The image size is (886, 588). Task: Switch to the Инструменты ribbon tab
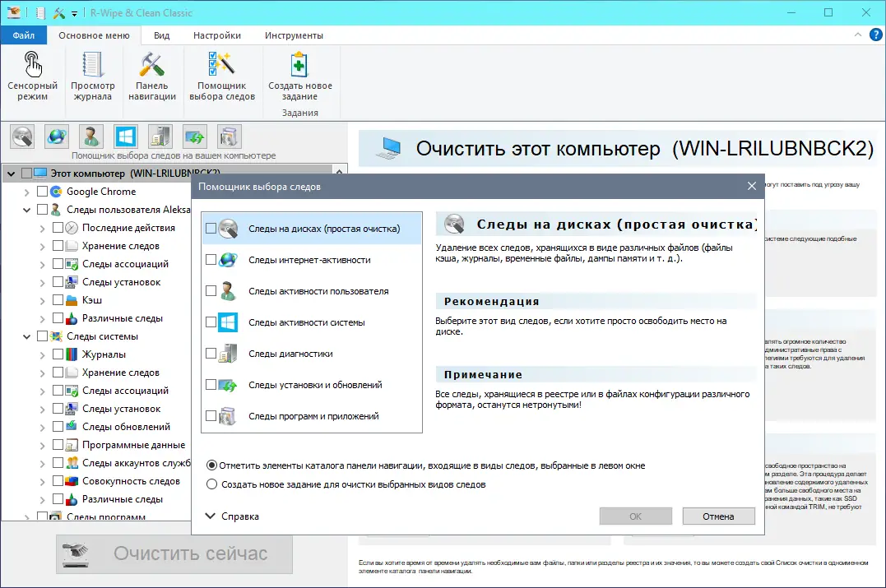(x=294, y=35)
